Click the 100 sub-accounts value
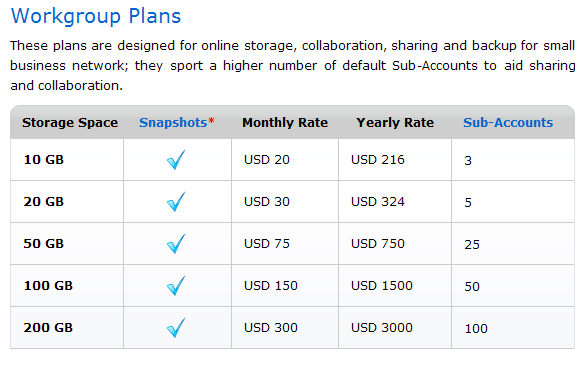This screenshot has width=588, height=368. point(476,329)
